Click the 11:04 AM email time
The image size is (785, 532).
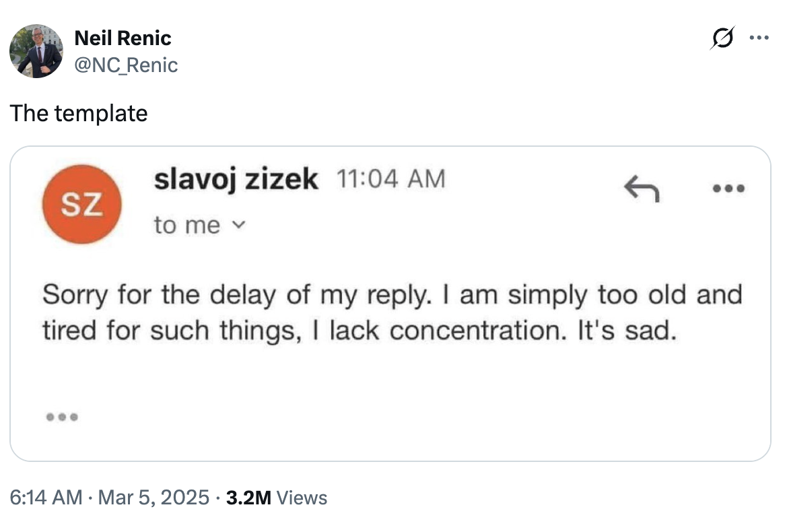coord(390,179)
